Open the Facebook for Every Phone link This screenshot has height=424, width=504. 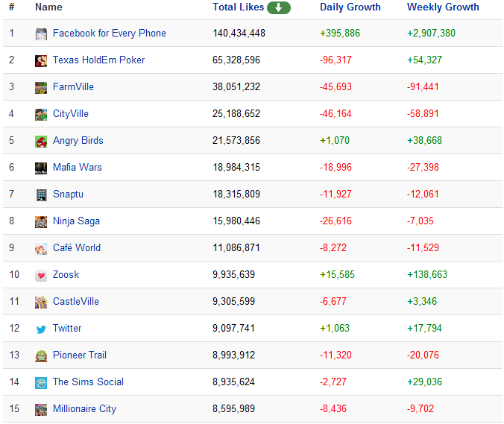(110, 33)
